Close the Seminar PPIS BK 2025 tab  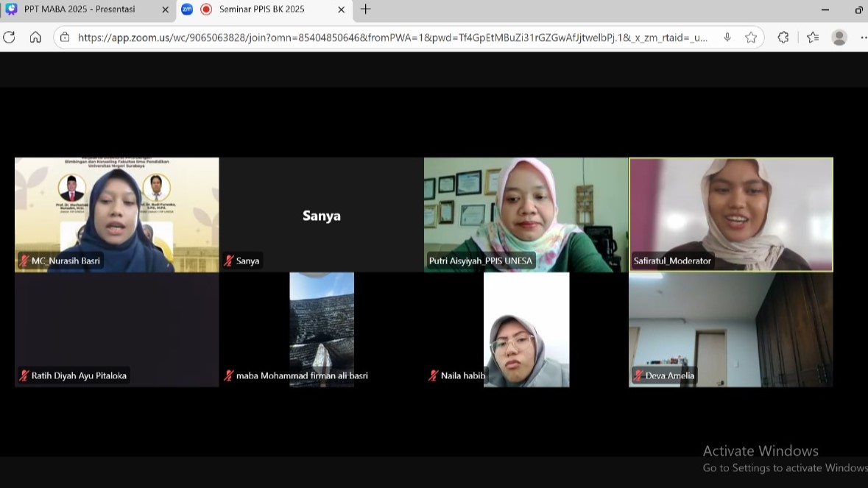341,10
